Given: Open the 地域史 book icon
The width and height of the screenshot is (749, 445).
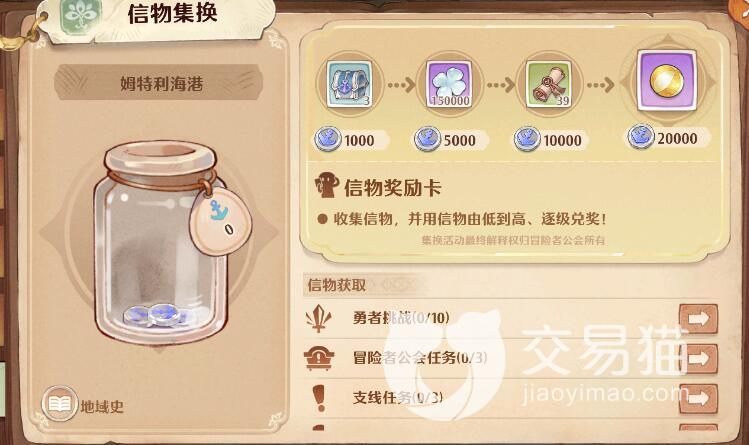Looking at the screenshot, I should 60,404.
